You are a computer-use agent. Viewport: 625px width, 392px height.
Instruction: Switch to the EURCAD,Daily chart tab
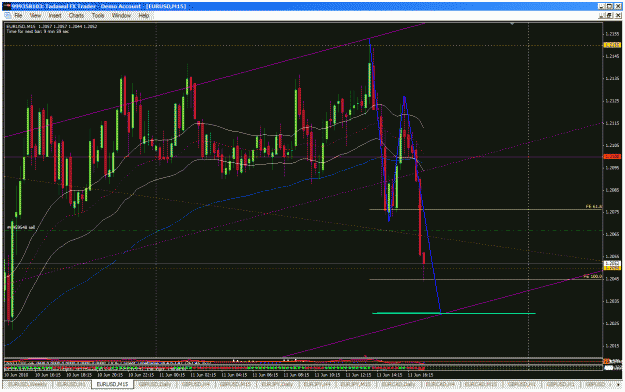coord(398,384)
